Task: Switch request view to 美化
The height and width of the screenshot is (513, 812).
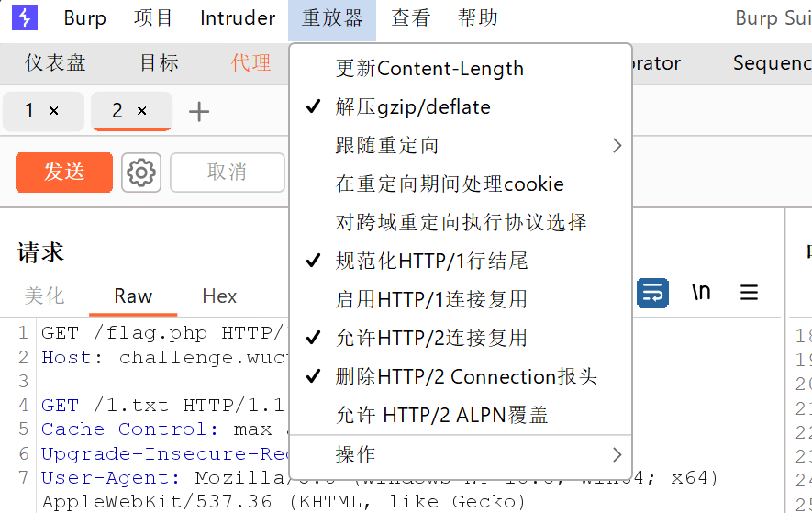Action: pyautogui.click(x=45, y=296)
